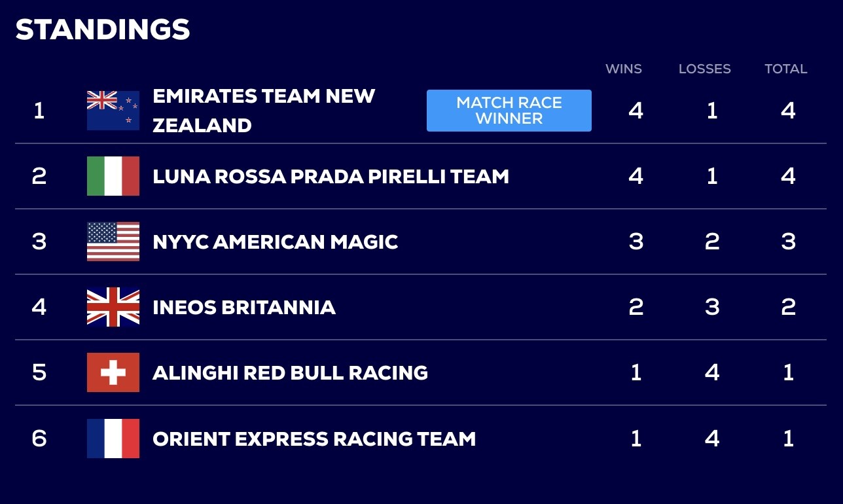Click INEOS Britannia's losses value
This screenshot has height=504, width=843.
click(x=712, y=307)
